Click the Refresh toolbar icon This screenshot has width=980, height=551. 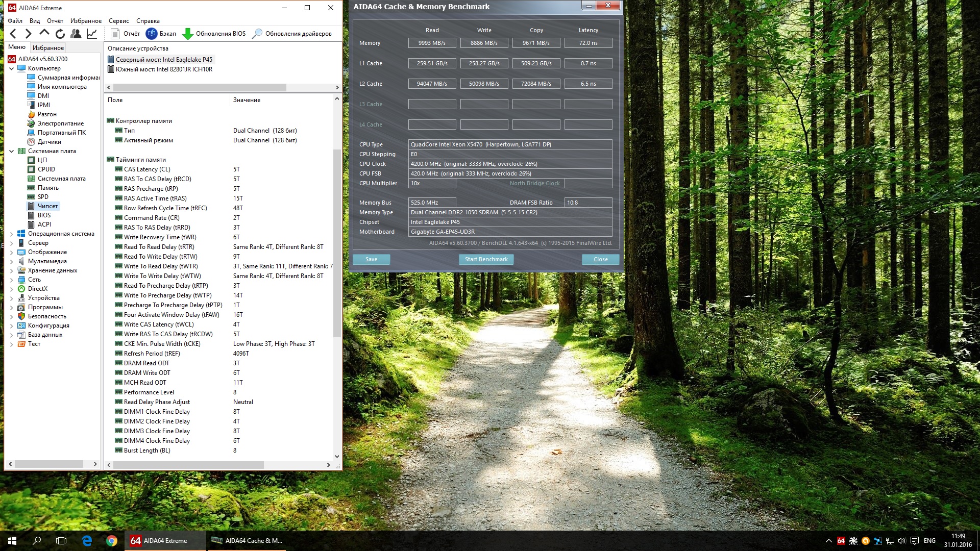tap(60, 34)
